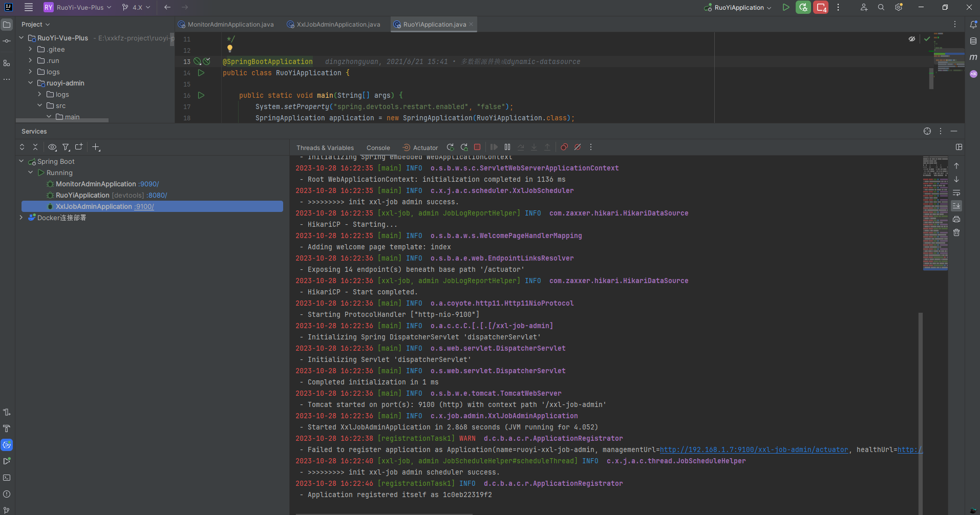This screenshot has width=980, height=515.
Task: Open IDE settings gear icon
Action: [x=899, y=7]
